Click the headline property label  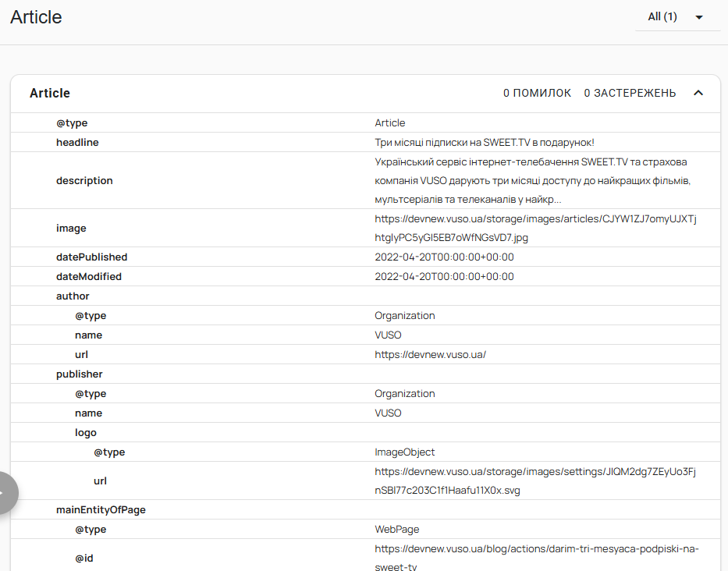click(x=77, y=142)
